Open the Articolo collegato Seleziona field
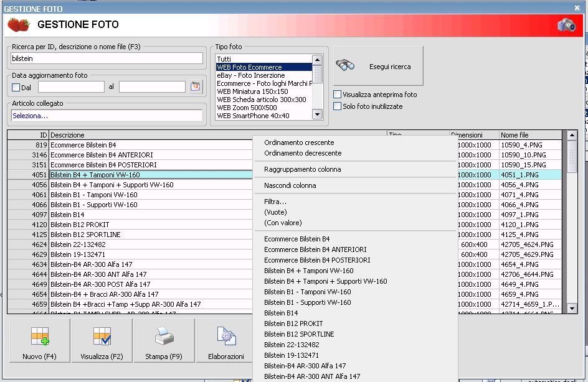 pyautogui.click(x=107, y=116)
